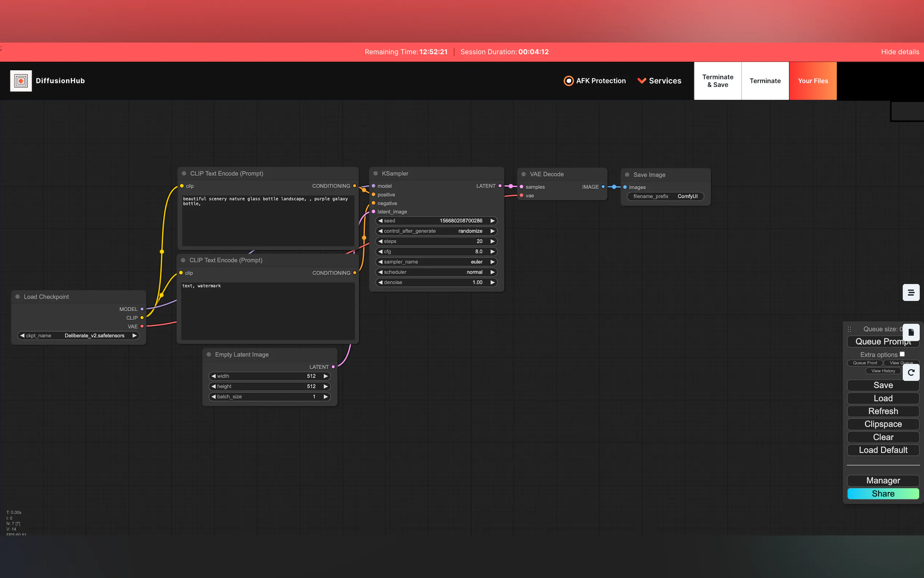Open the hamburger menu icon on the right

coord(911,293)
